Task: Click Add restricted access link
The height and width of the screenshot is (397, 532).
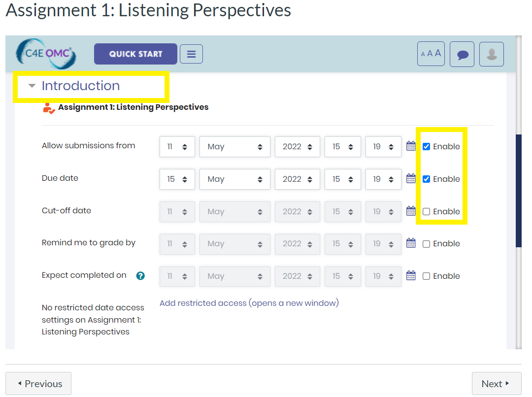Action: [x=249, y=303]
